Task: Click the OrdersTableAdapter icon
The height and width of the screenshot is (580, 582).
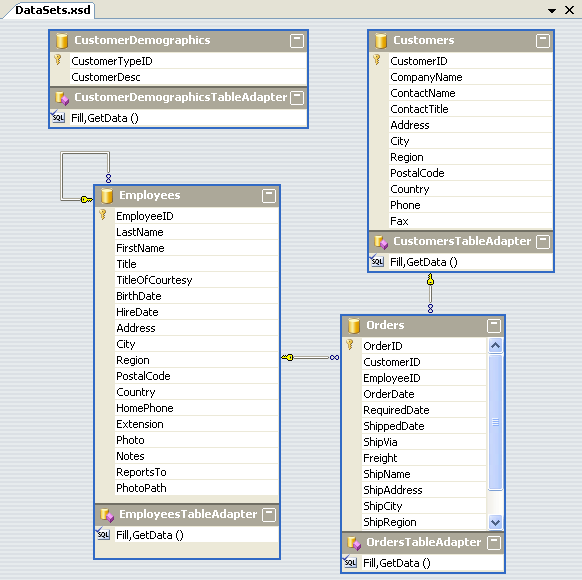Action: point(354,543)
